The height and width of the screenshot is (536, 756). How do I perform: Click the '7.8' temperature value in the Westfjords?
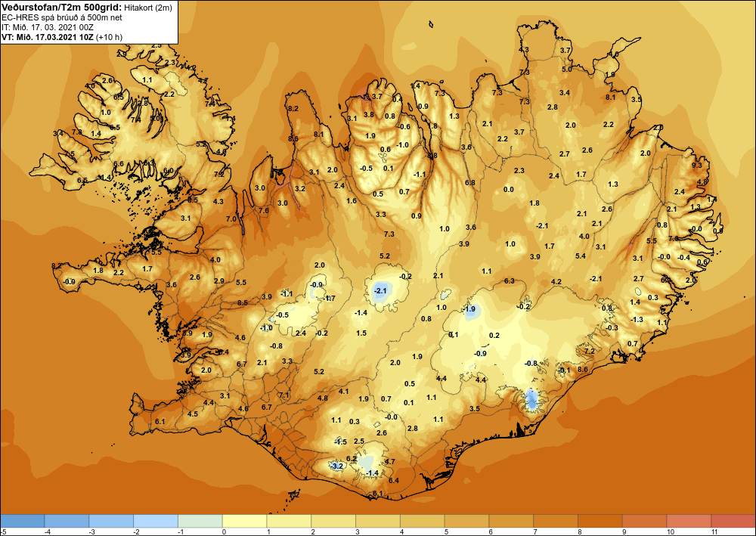[76, 132]
